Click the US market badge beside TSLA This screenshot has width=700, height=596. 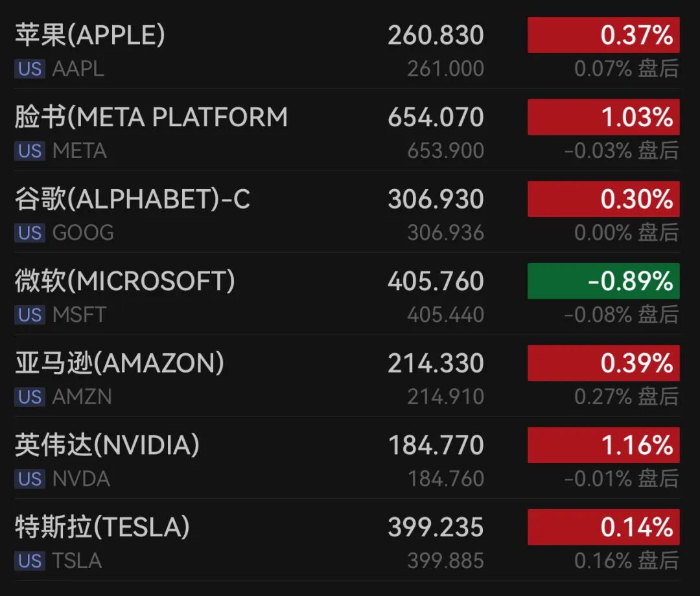coord(30,560)
